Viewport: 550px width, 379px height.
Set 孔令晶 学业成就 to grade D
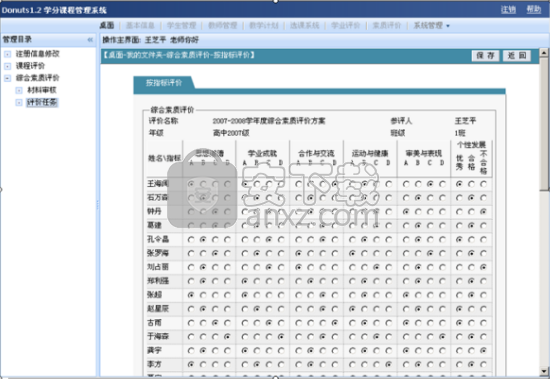[281, 239]
